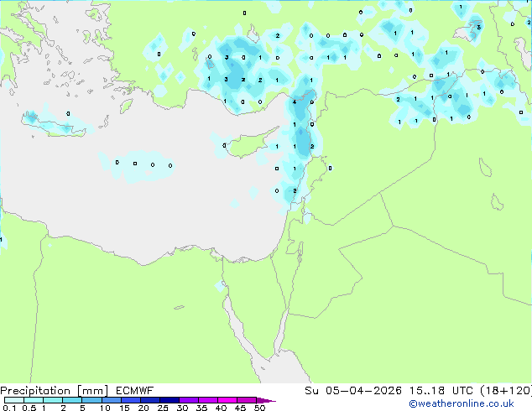Click the legend label '20'
Viewport: 532px width, 411px height.
coord(143,408)
